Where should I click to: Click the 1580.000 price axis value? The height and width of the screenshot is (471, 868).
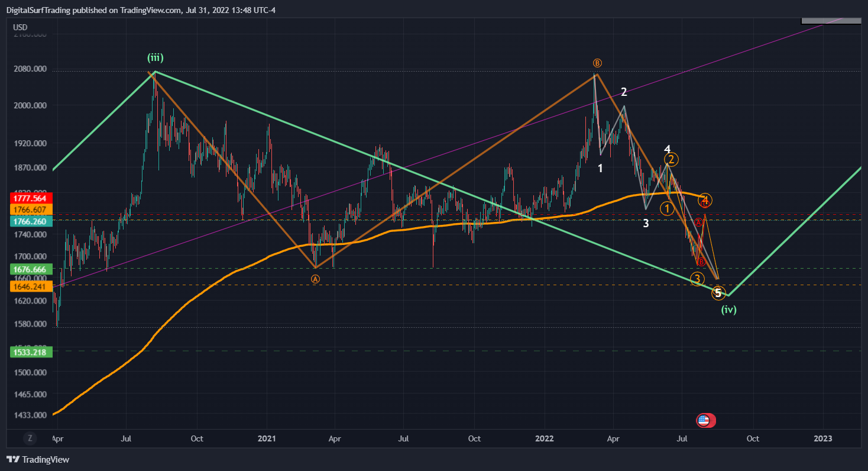(30, 324)
